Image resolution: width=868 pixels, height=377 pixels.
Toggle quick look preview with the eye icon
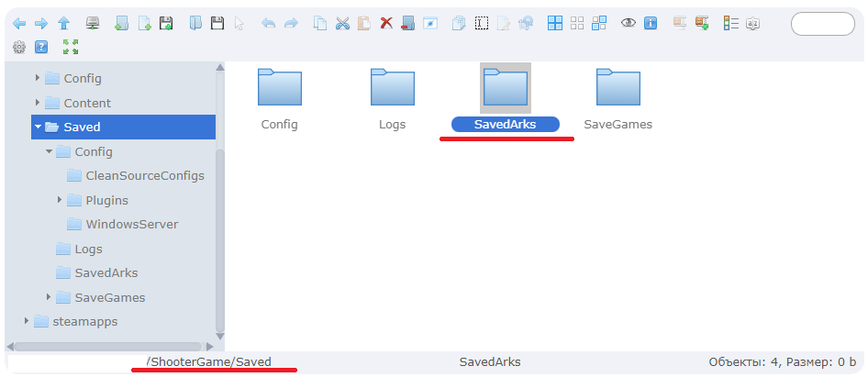(x=629, y=23)
